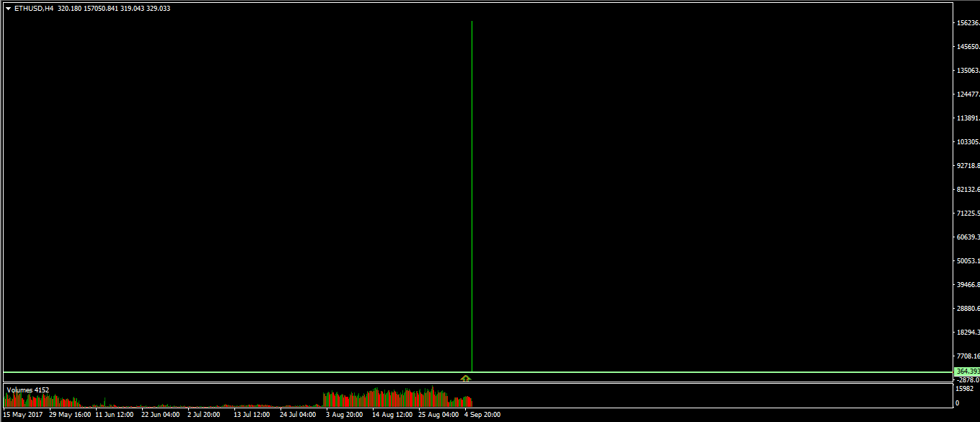Click the -2878 price scale value
The height and width of the screenshot is (422, 980).
[968, 379]
